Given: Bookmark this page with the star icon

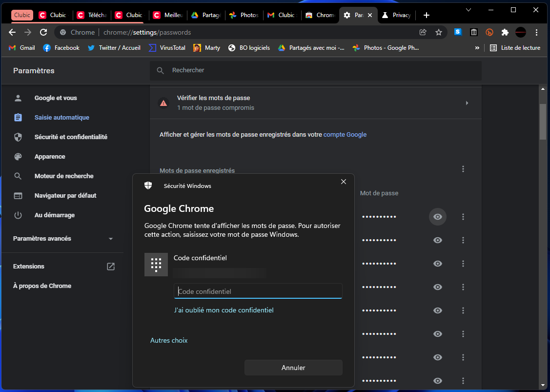Looking at the screenshot, I should pos(438,32).
